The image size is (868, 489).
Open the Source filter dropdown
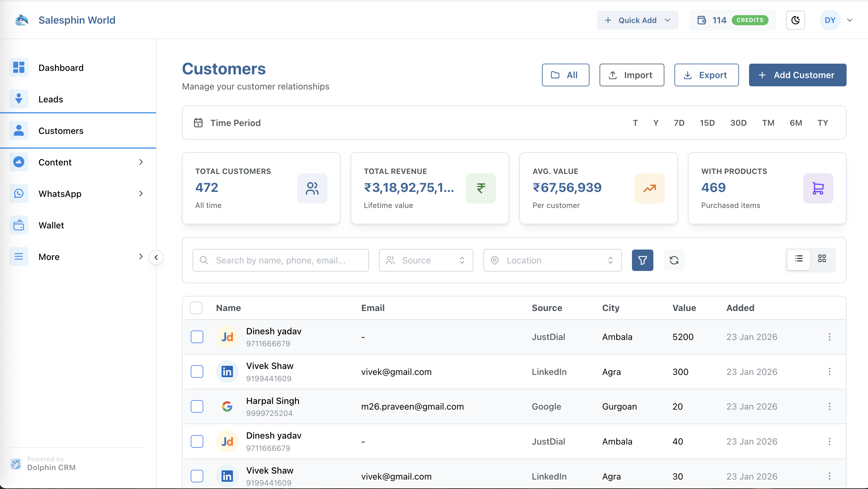(426, 260)
